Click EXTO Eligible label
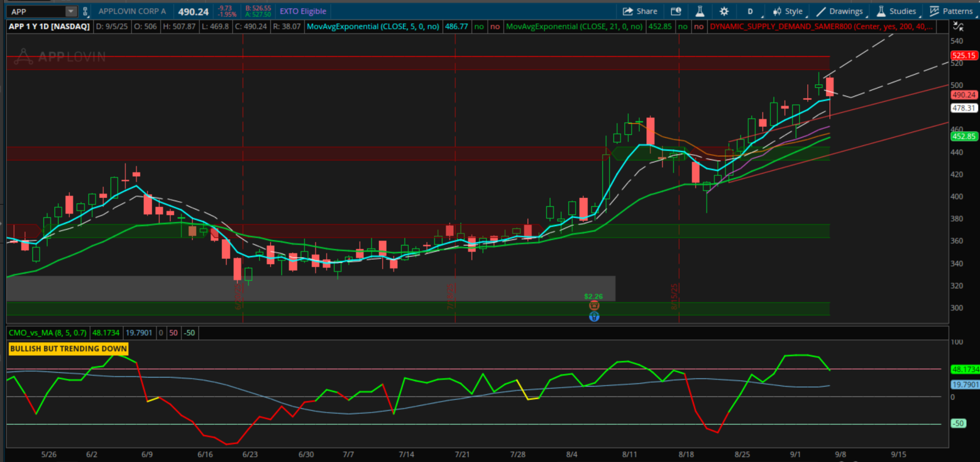 click(303, 11)
